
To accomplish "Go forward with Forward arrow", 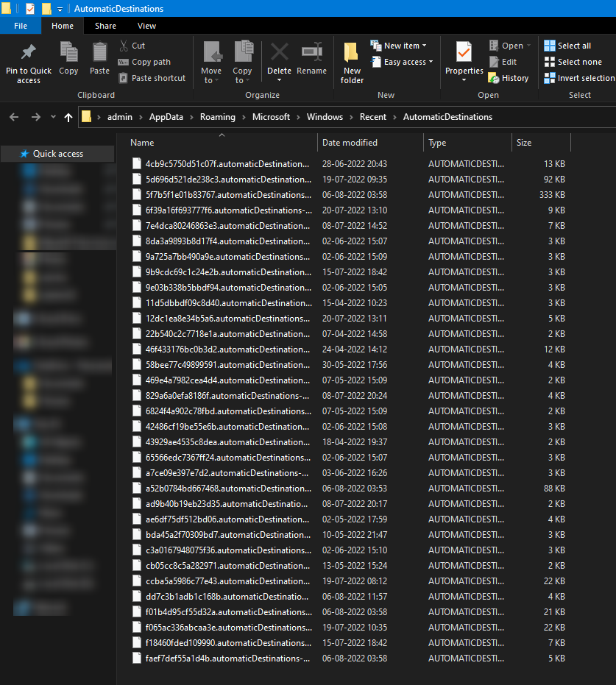I will click(x=36, y=117).
